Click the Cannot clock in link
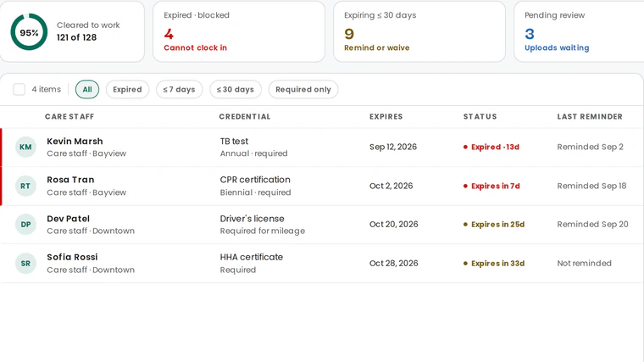644x362 pixels. 196,47
